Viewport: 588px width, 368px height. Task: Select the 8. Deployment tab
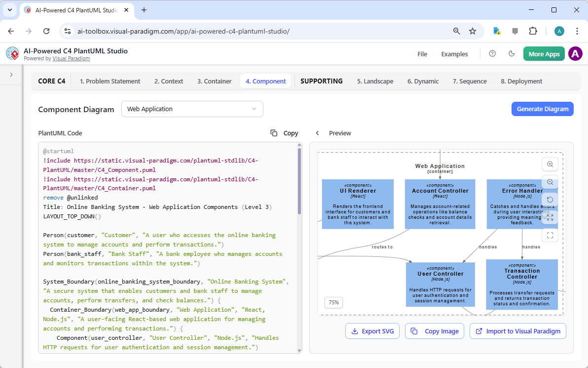point(521,81)
